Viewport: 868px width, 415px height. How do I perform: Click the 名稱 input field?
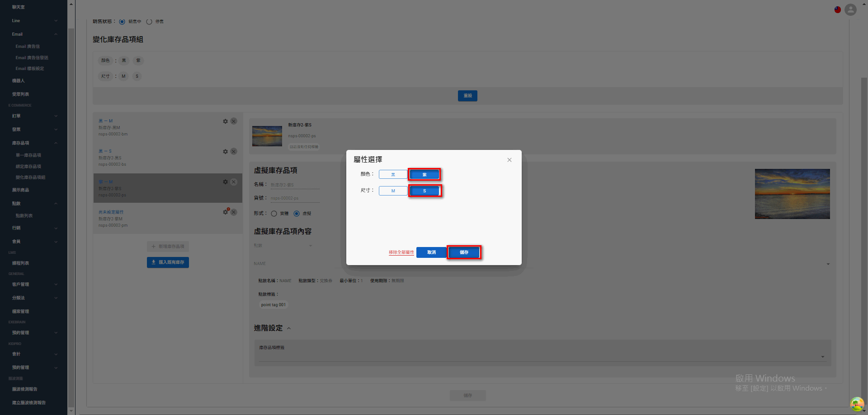point(295,185)
